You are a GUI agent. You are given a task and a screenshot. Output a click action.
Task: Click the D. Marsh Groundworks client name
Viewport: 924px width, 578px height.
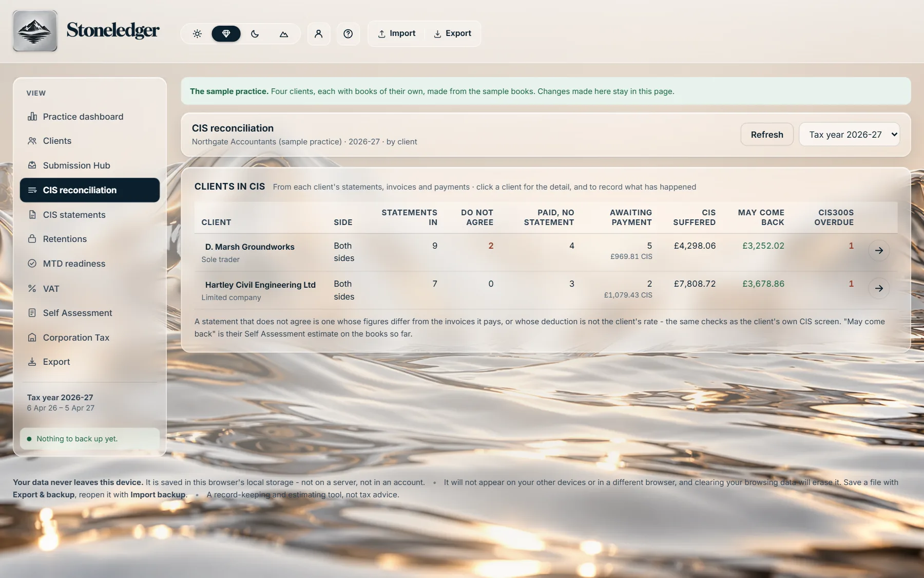(x=250, y=247)
